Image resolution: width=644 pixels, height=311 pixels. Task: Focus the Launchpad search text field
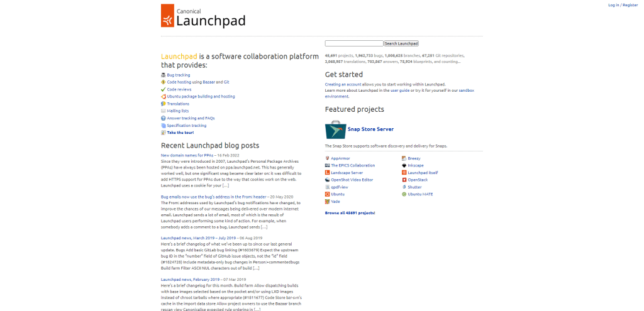(354, 43)
